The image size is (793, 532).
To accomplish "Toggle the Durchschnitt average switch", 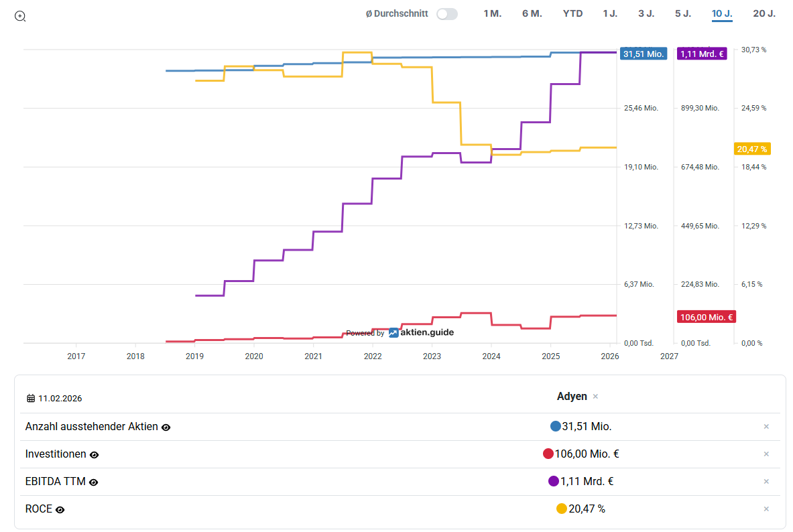I will point(446,14).
